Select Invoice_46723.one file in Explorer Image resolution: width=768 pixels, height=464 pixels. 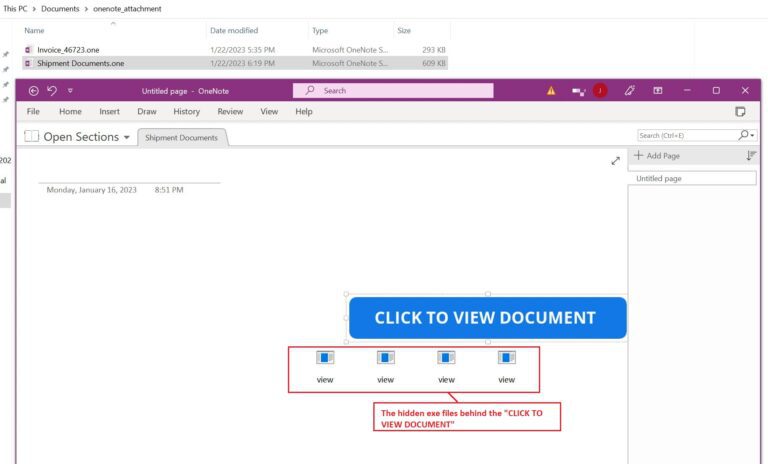(x=235, y=50)
